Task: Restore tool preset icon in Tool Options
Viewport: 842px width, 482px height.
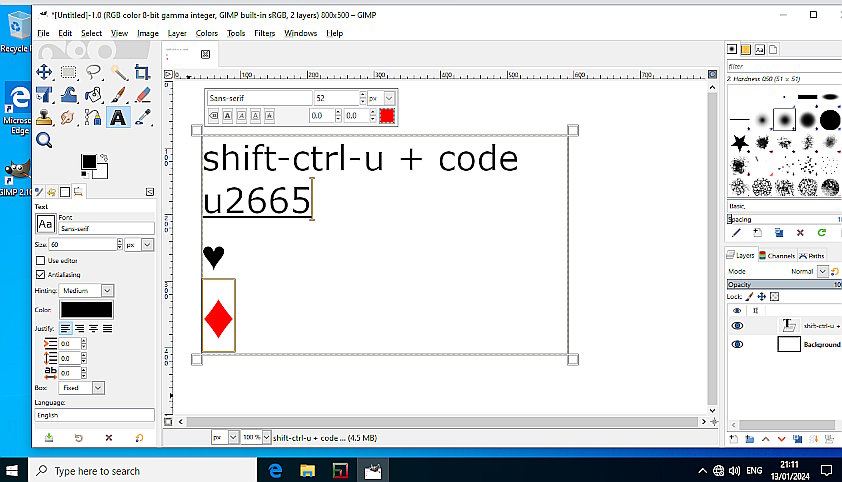Action: pos(78,438)
